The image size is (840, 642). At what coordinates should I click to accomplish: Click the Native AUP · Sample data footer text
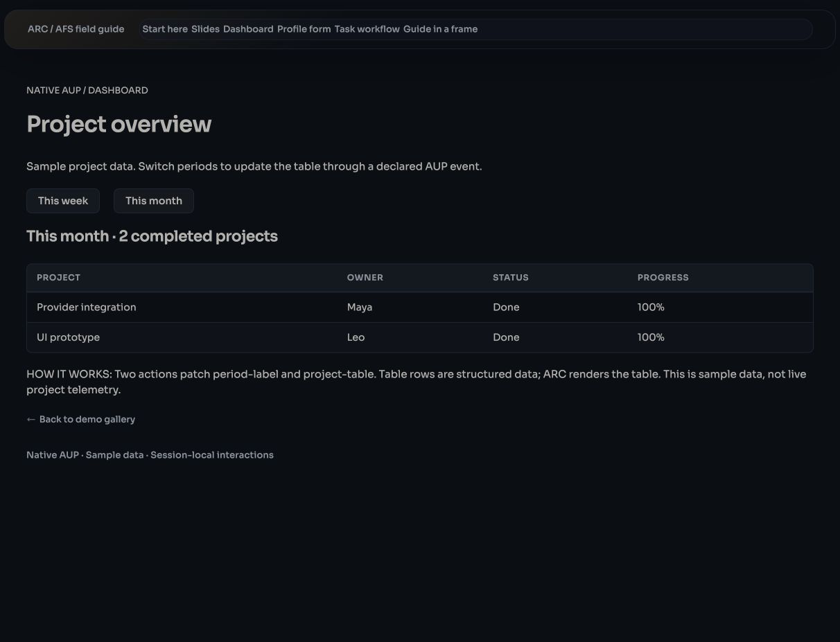150,455
